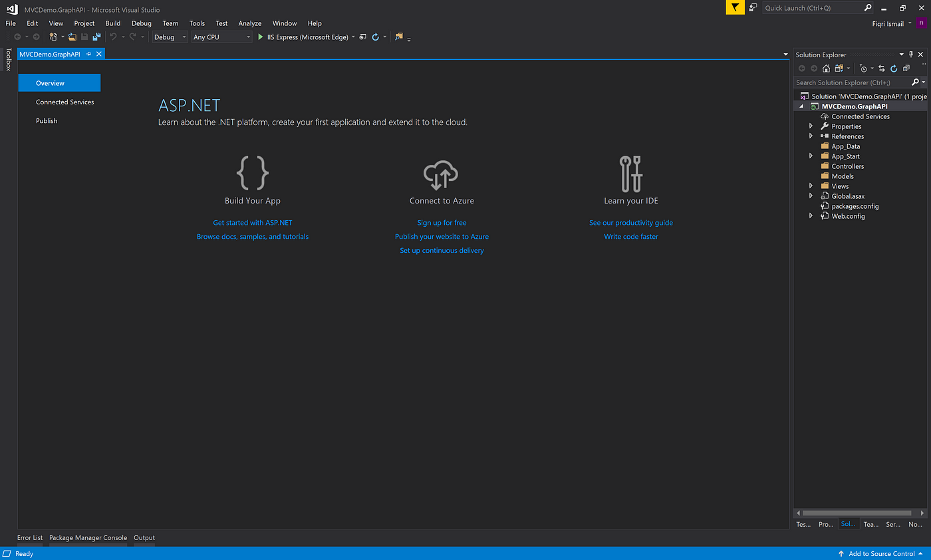Switch to the Error List tab

[x=30, y=537]
